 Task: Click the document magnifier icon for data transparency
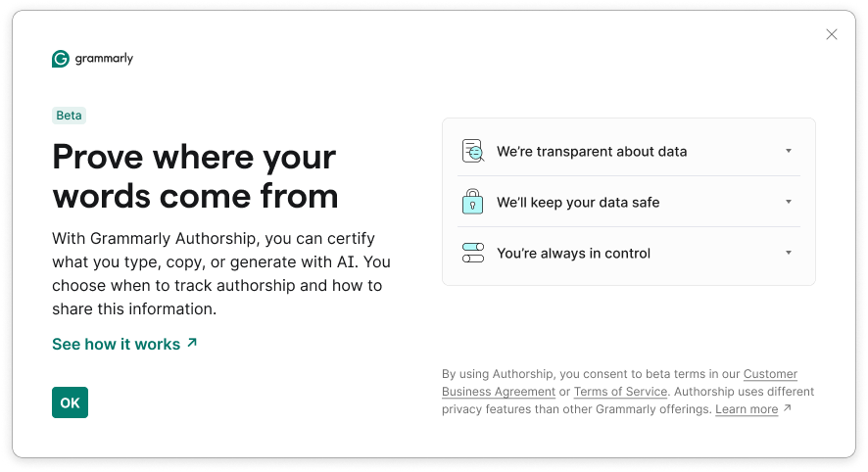[473, 151]
